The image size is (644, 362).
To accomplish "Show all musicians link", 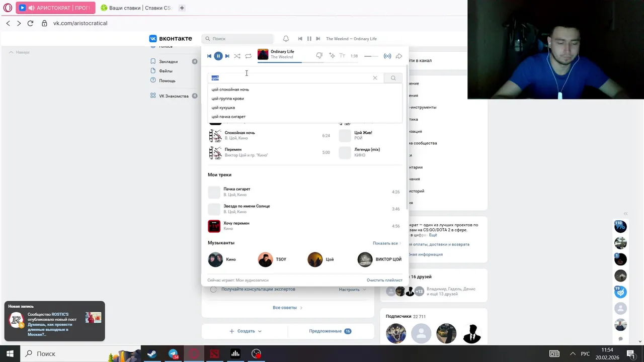I will pyautogui.click(x=386, y=243).
